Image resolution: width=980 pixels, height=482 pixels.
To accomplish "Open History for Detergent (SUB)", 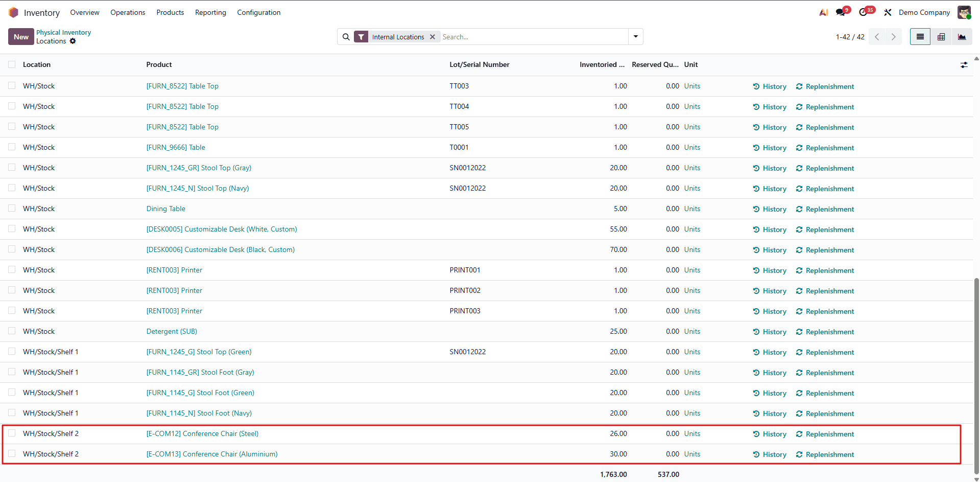I will [774, 331].
